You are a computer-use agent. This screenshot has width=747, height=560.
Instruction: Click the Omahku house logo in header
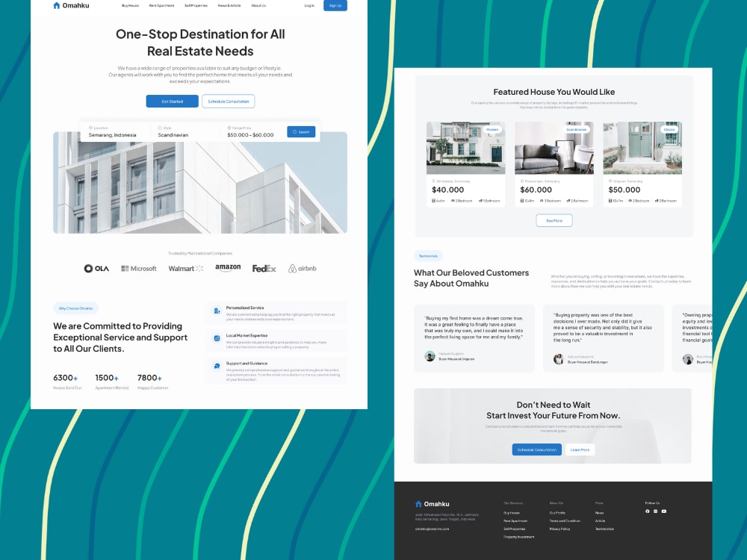71,6
